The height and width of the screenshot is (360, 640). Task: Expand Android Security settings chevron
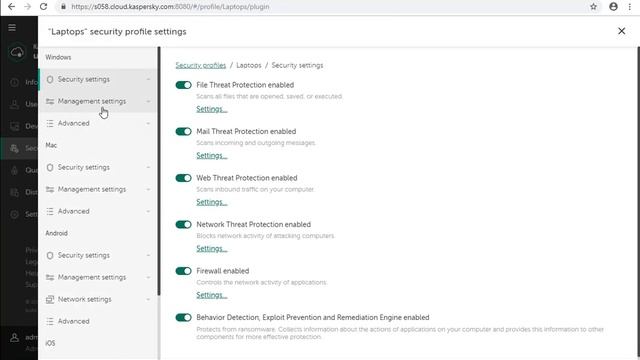148,256
